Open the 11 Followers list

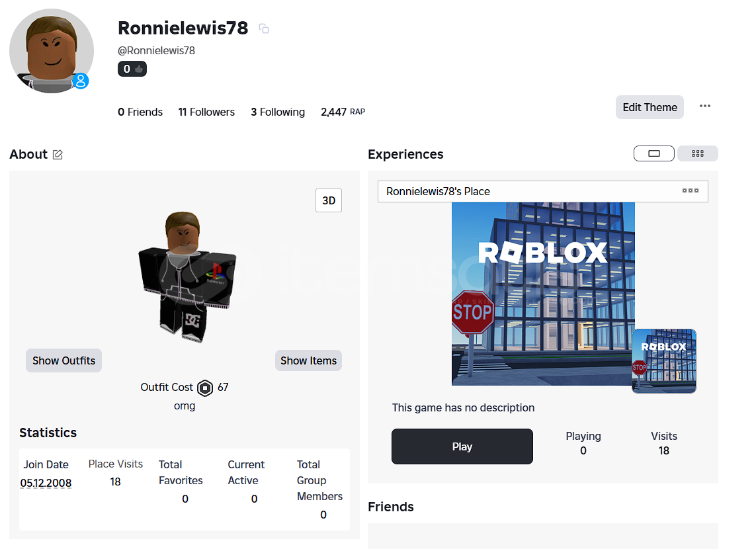tap(206, 112)
